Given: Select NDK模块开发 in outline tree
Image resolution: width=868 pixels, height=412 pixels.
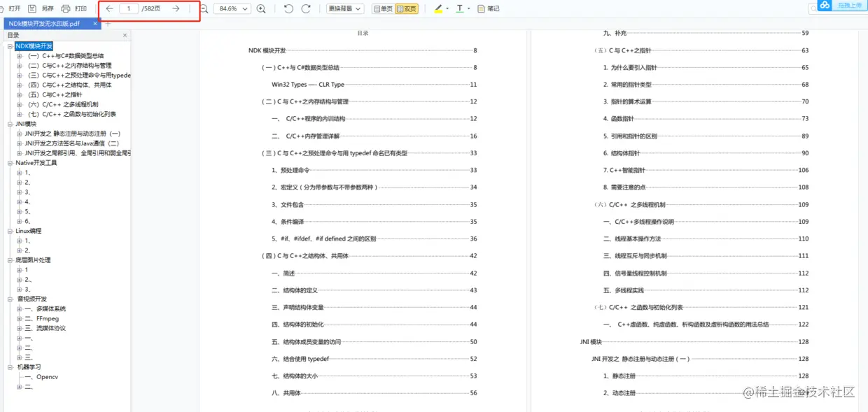Looking at the screenshot, I should pyautogui.click(x=34, y=46).
